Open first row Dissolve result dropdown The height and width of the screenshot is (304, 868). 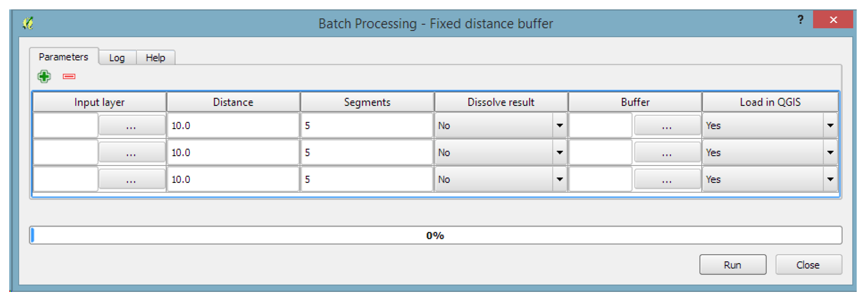[559, 126]
